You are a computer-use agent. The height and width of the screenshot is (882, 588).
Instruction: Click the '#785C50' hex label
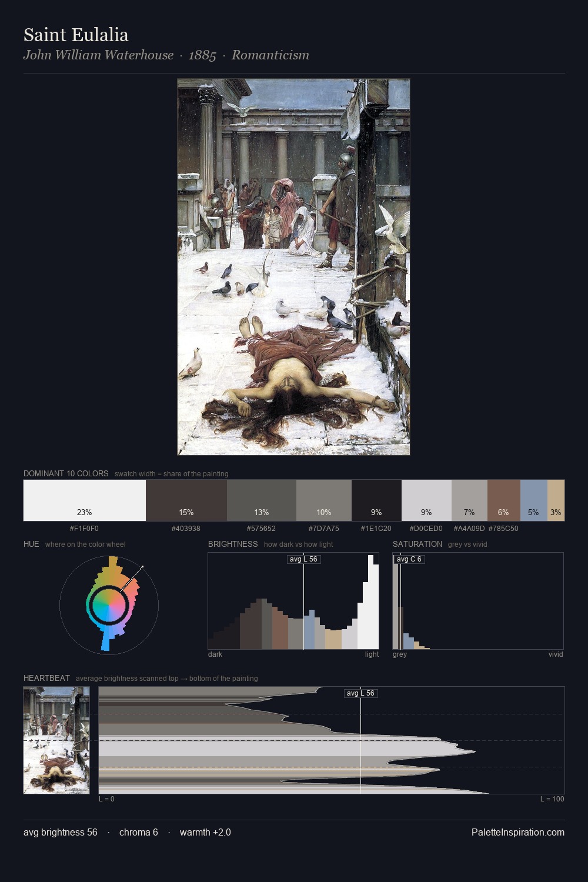pyautogui.click(x=503, y=528)
